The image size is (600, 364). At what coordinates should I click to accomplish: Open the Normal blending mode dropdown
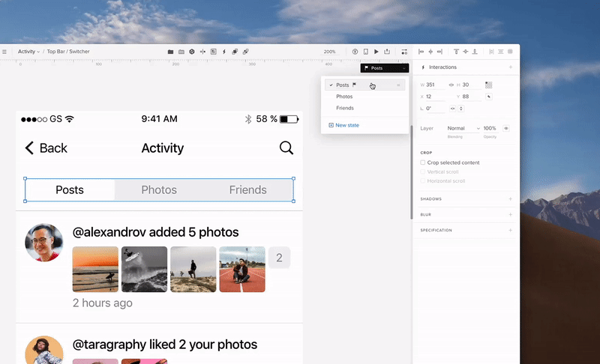point(463,128)
